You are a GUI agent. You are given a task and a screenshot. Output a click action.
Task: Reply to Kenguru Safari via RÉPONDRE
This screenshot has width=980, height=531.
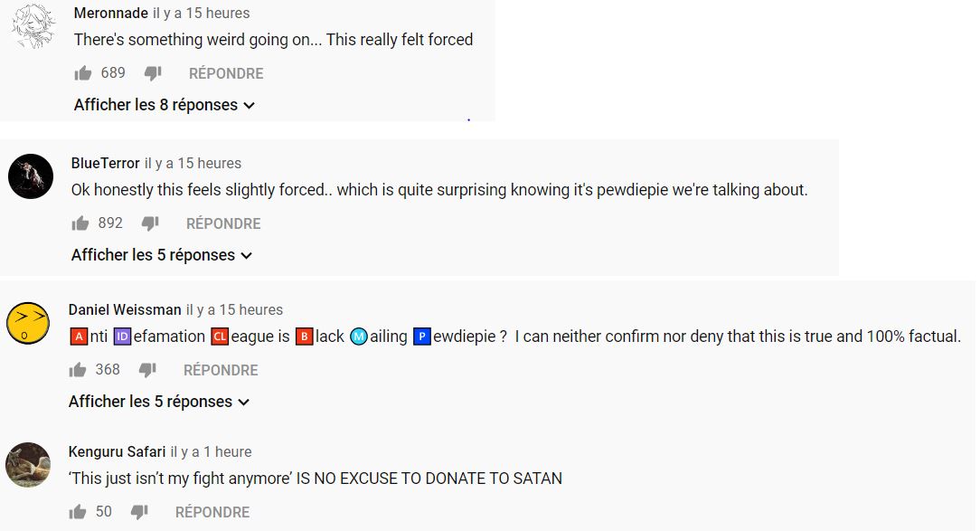pos(212,512)
